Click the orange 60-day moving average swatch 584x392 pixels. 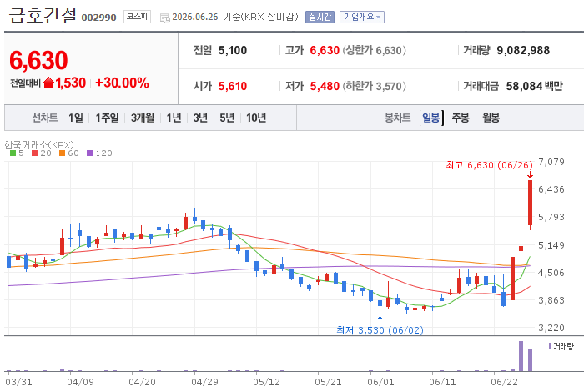point(62,153)
